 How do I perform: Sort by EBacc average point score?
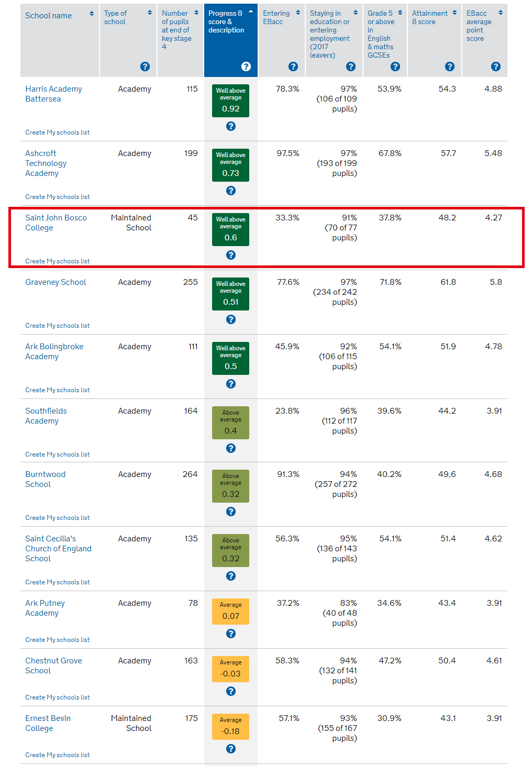click(501, 13)
